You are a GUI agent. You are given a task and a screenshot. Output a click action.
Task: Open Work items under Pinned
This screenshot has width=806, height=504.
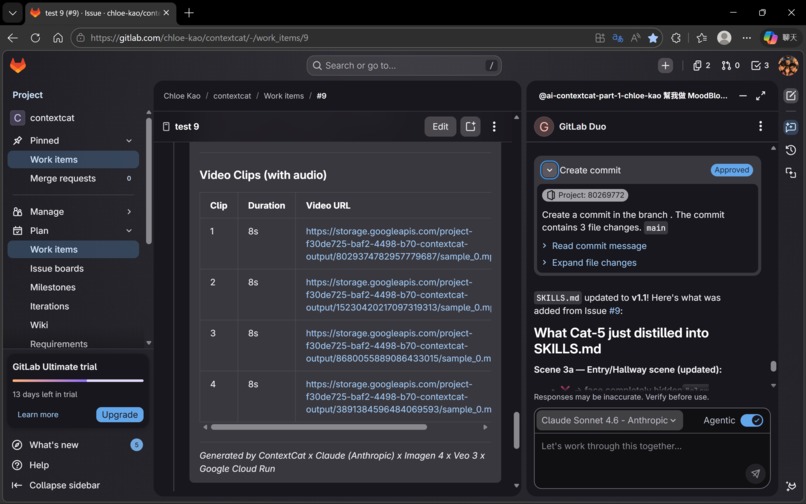click(73, 159)
